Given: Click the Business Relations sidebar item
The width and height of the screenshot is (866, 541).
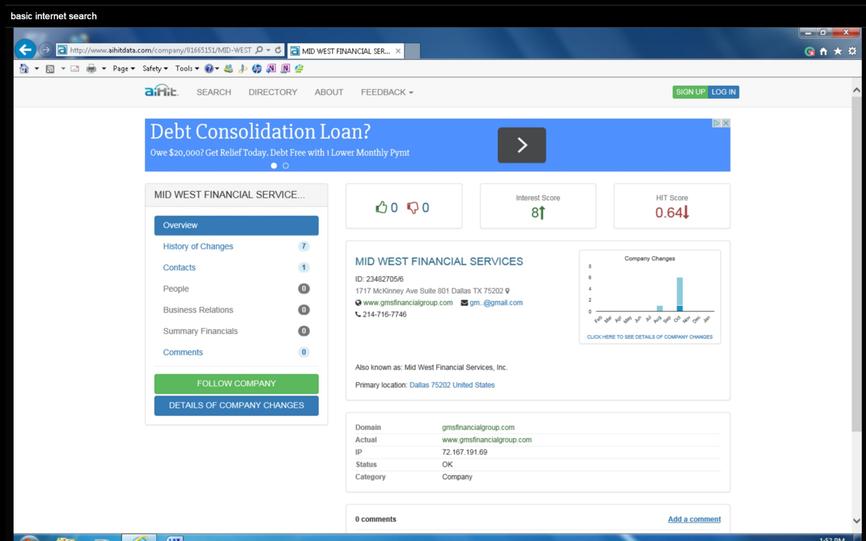Looking at the screenshot, I should tap(236, 310).
